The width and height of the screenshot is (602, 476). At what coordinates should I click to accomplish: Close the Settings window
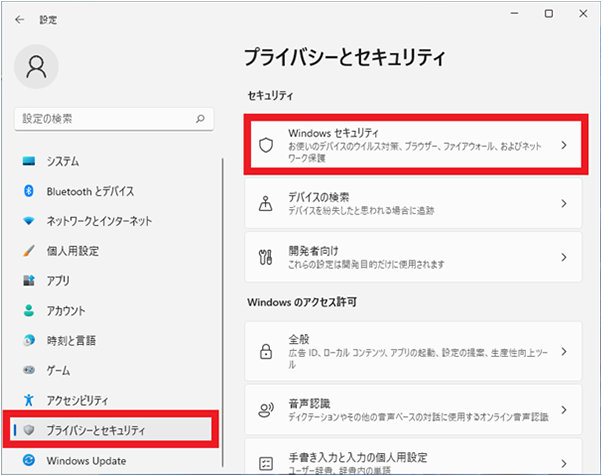click(x=583, y=13)
